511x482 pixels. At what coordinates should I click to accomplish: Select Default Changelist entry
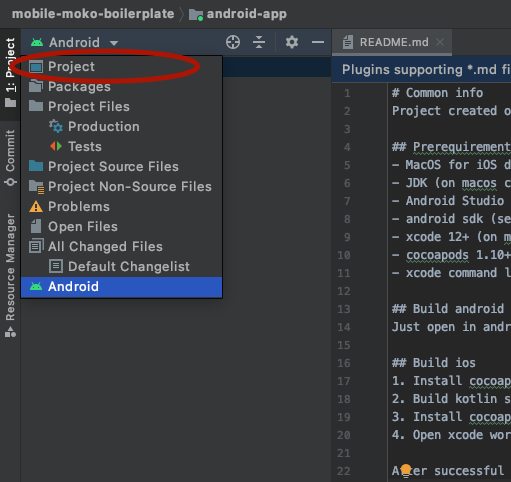point(122,267)
